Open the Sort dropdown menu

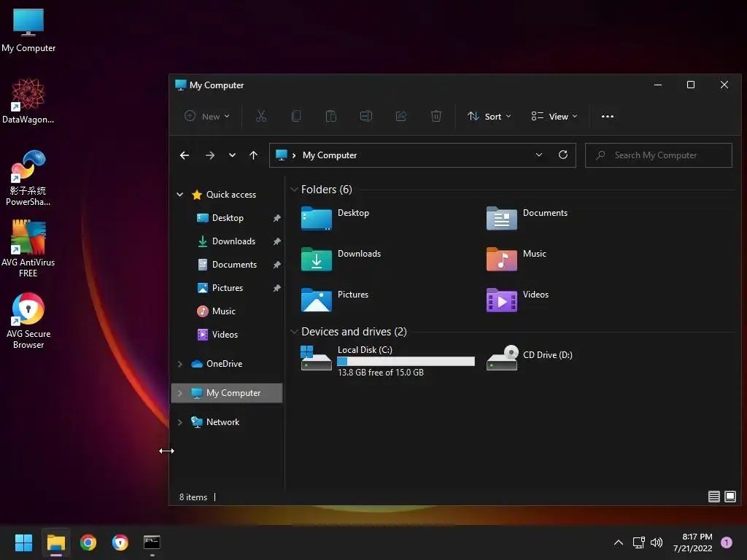[x=489, y=116]
